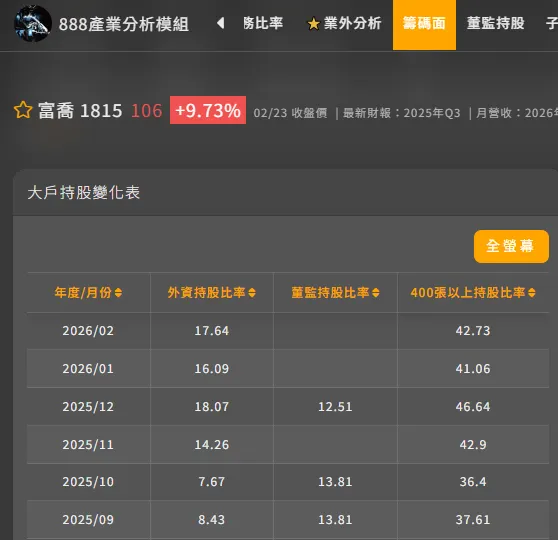Click the 400張以上持股比率 column header

[468, 293]
